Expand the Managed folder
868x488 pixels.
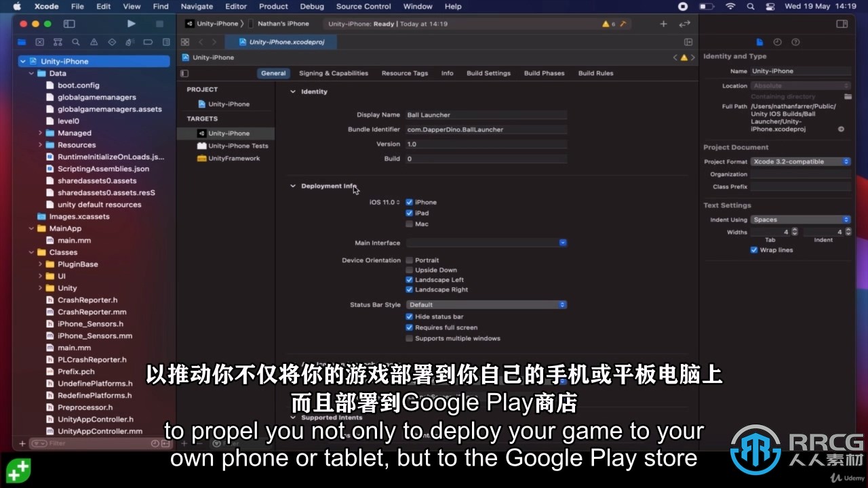(40, 133)
